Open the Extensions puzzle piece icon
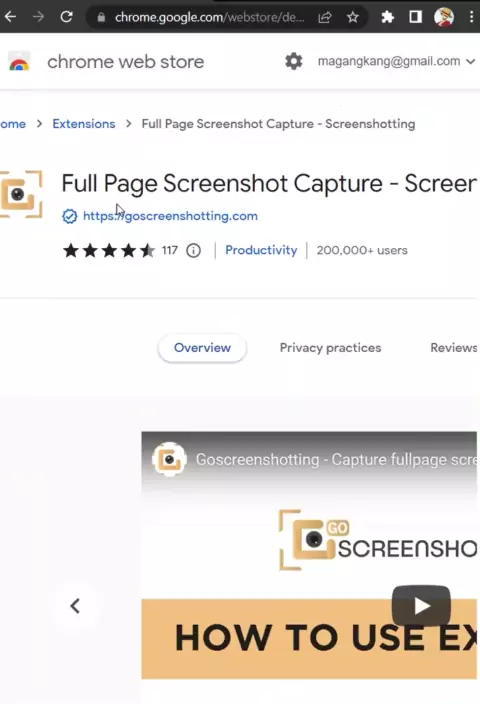Screen dimensions: 480x704 (x=388, y=18)
